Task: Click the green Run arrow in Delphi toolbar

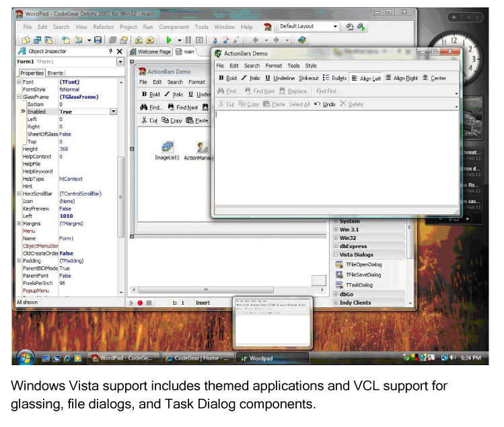Action: point(168,40)
